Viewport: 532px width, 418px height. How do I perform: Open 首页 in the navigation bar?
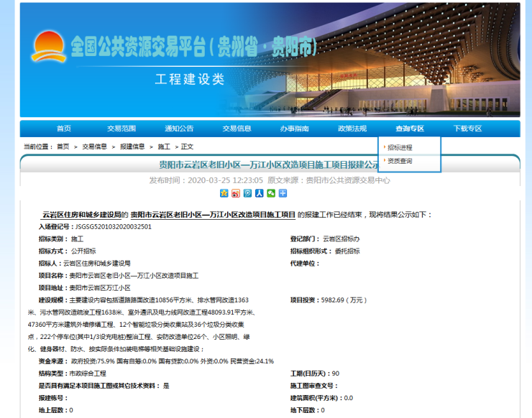click(x=64, y=129)
